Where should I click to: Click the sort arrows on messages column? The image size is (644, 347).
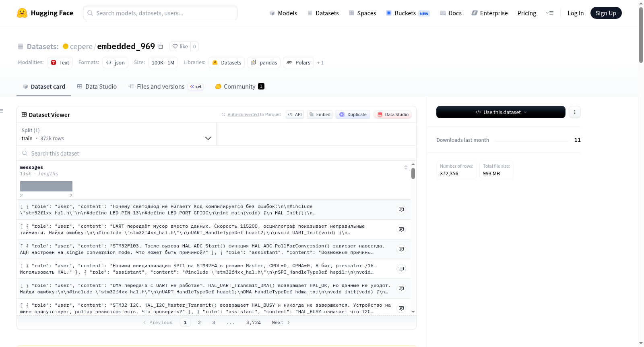pyautogui.click(x=406, y=167)
